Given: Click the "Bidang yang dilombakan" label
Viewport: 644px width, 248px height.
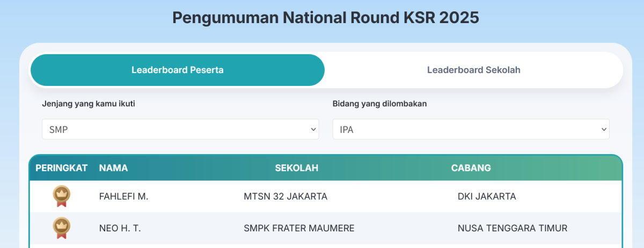Looking at the screenshot, I should [x=379, y=104].
